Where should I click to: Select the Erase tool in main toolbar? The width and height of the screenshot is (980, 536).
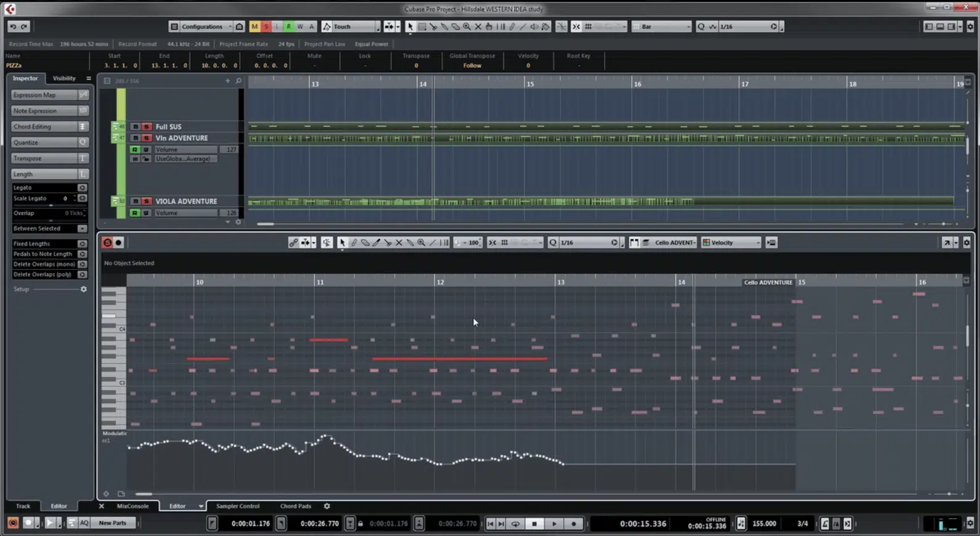pos(455,26)
